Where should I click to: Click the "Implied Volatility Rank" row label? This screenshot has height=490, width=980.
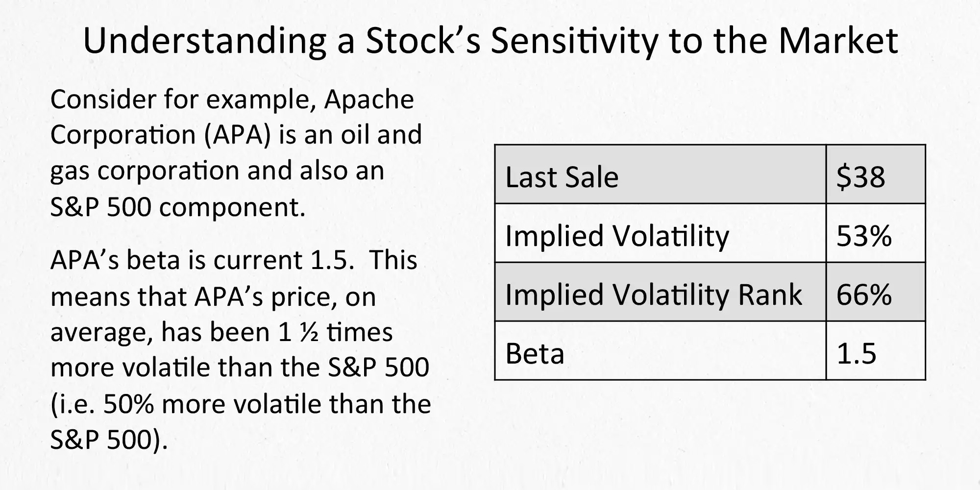pos(653,294)
